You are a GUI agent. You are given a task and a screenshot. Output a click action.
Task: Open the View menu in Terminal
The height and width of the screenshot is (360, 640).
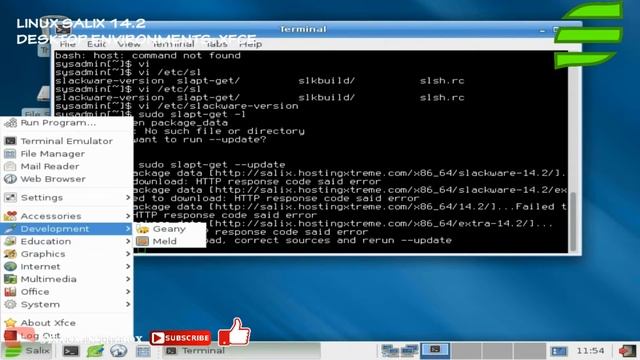[129, 44]
